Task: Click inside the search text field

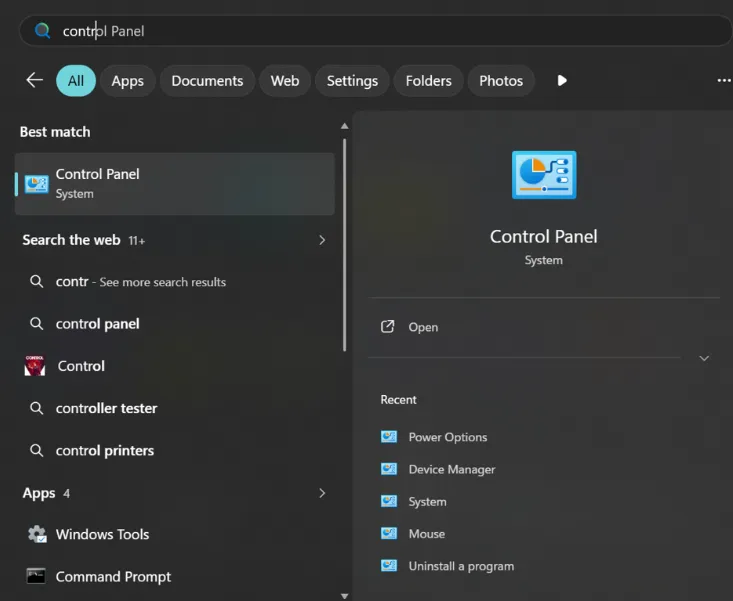Action: point(375,31)
